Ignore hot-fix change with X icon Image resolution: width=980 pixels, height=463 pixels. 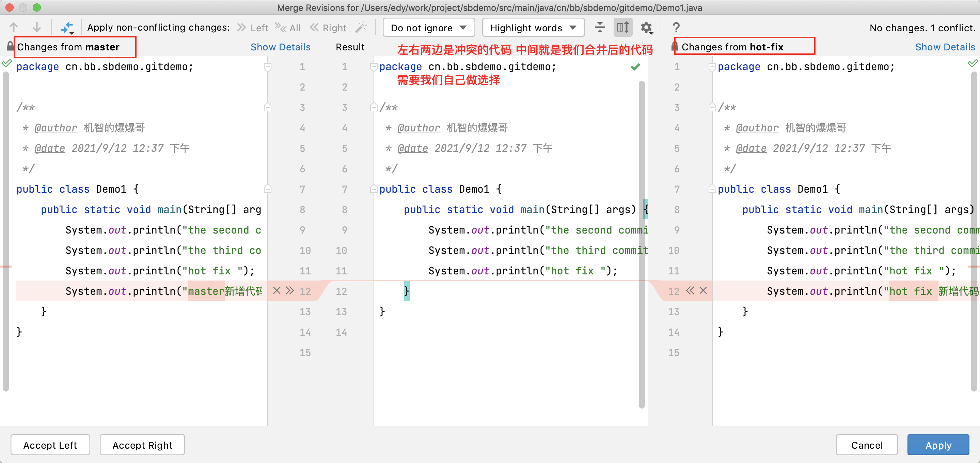click(x=704, y=291)
